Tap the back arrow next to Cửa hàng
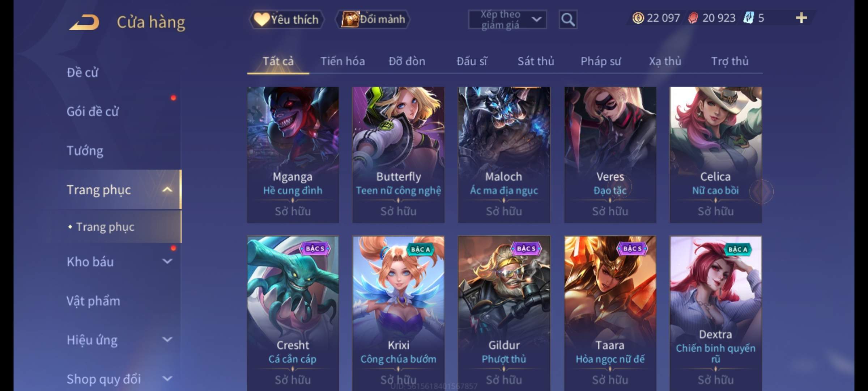This screenshot has width=868, height=391. [x=85, y=22]
